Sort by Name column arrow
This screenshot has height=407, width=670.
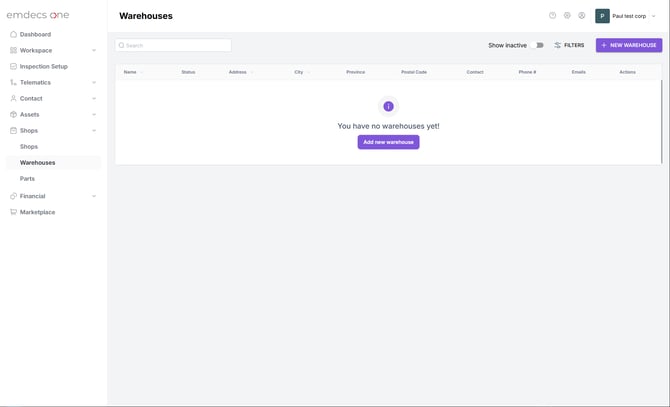141,72
